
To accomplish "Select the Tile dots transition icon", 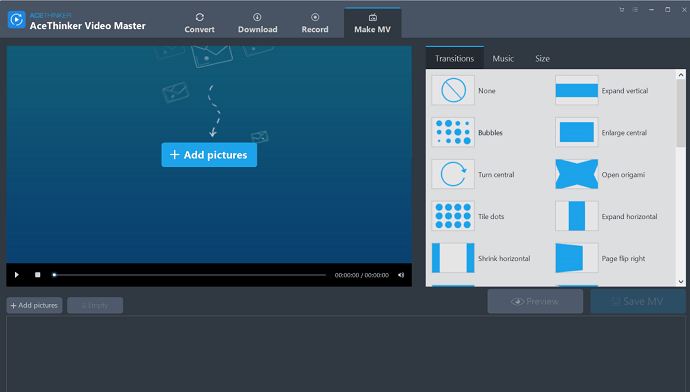I will tap(453, 216).
